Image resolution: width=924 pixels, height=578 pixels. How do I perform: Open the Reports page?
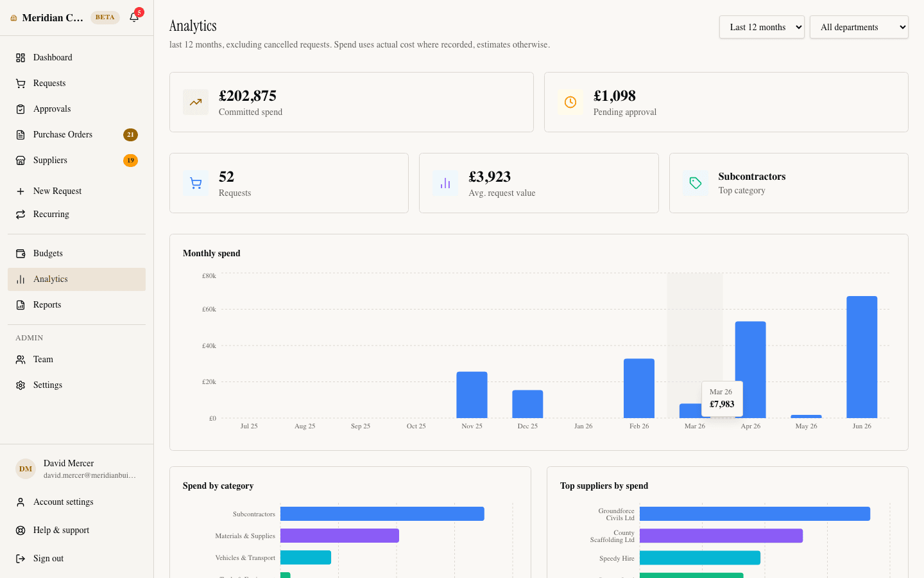(77, 305)
